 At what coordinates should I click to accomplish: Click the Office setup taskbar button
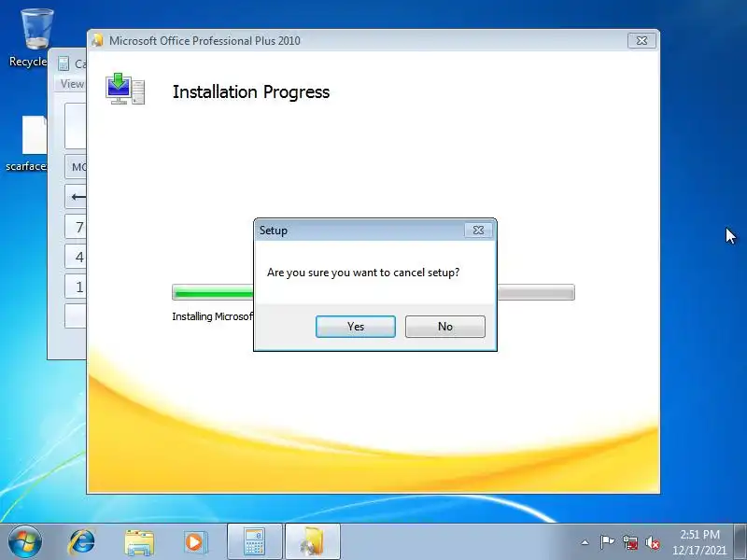[x=313, y=541]
